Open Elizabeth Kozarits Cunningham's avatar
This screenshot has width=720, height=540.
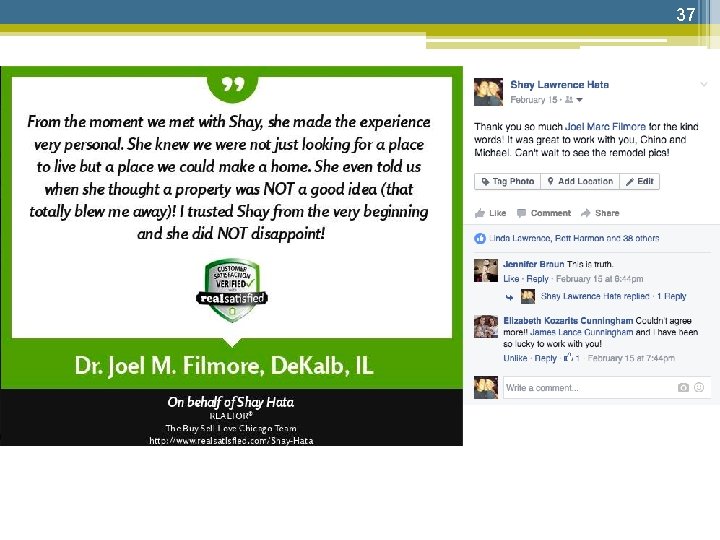pos(486,326)
